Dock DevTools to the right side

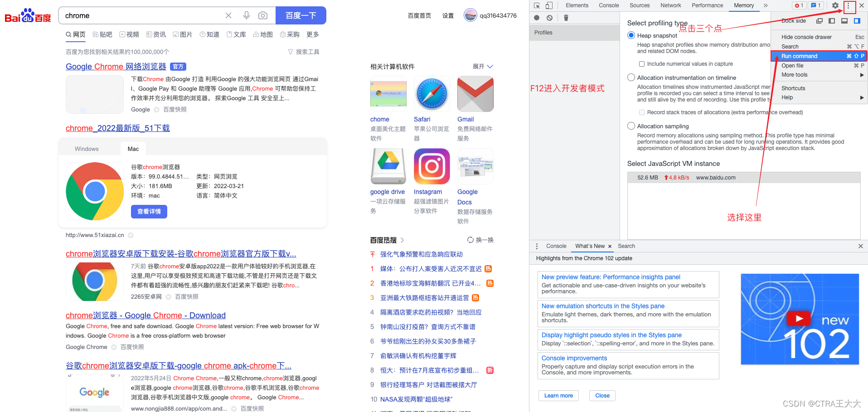coord(857,21)
